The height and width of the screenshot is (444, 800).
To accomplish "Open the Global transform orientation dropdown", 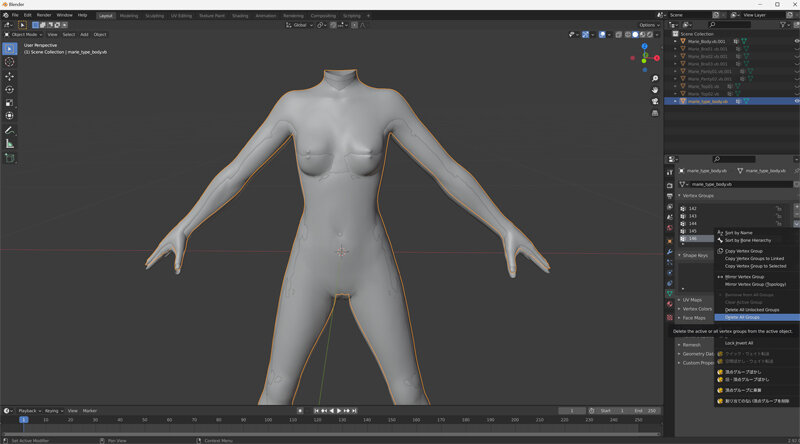I will [x=298, y=25].
